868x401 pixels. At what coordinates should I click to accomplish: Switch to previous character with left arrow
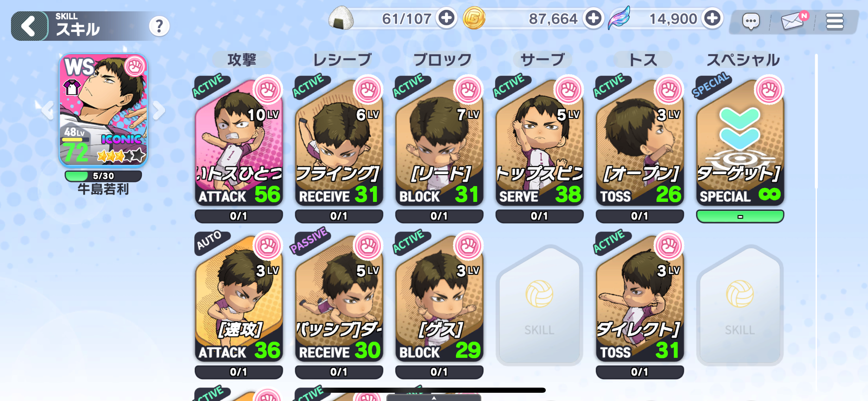coord(48,110)
